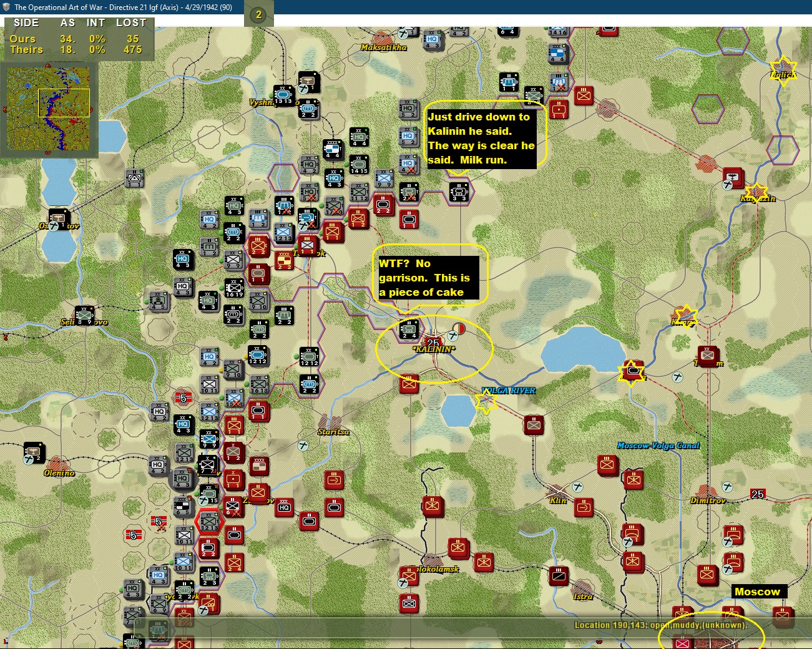Select gray unit showing 4 5
This screenshot has height=649, width=812.
pyautogui.click(x=159, y=300)
